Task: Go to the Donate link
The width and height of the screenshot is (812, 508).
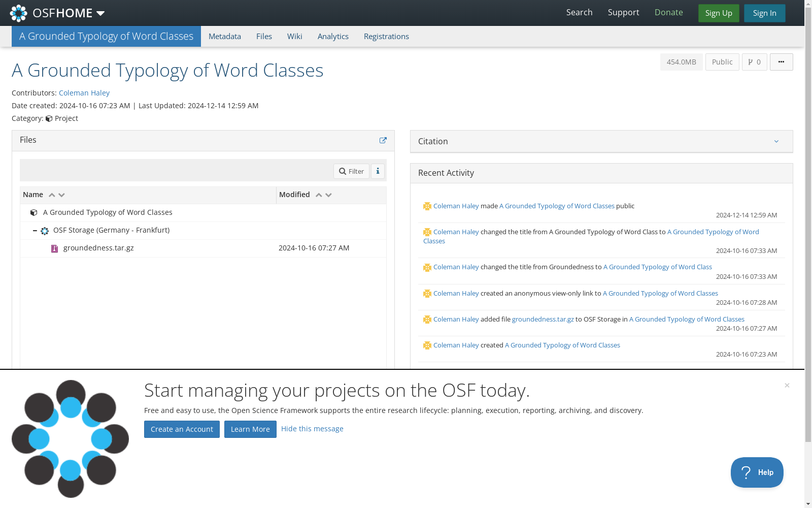Action: [668, 13]
